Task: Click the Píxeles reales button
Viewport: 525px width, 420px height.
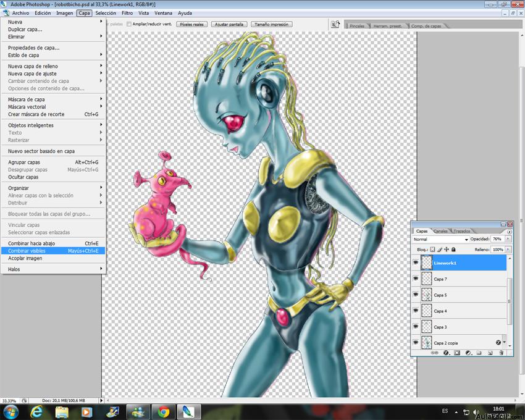Action: [x=192, y=24]
